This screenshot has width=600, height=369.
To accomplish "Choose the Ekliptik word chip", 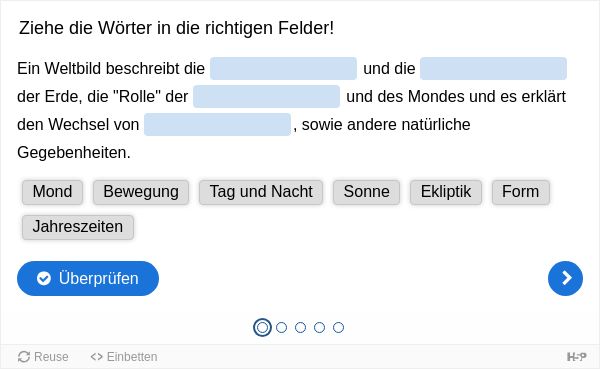I will point(446,192).
